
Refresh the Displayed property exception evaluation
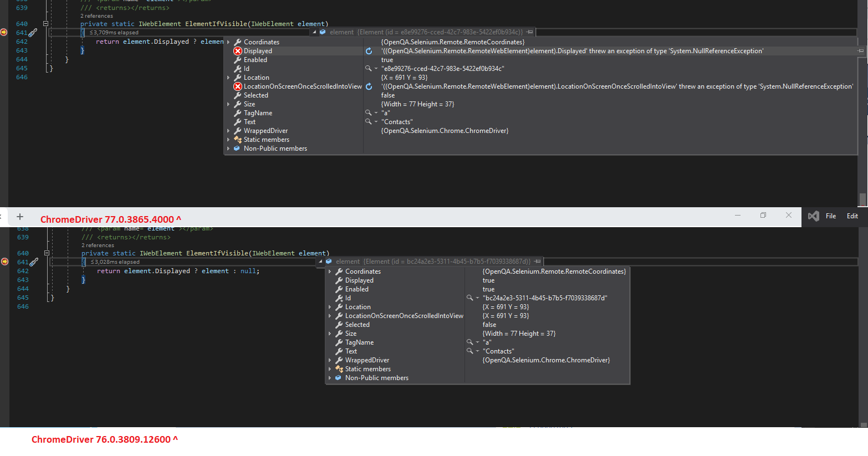click(x=369, y=50)
